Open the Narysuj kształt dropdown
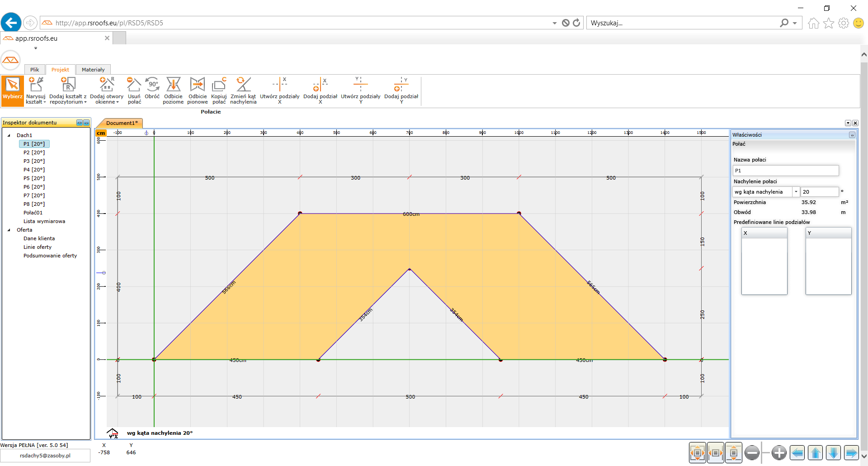The width and height of the screenshot is (868, 466). pyautogui.click(x=36, y=99)
